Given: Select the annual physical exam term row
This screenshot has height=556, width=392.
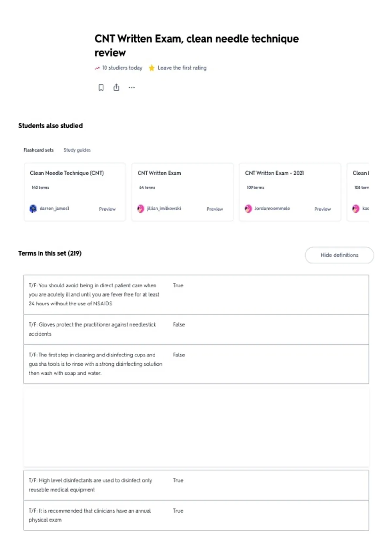Looking at the screenshot, I should (x=196, y=515).
